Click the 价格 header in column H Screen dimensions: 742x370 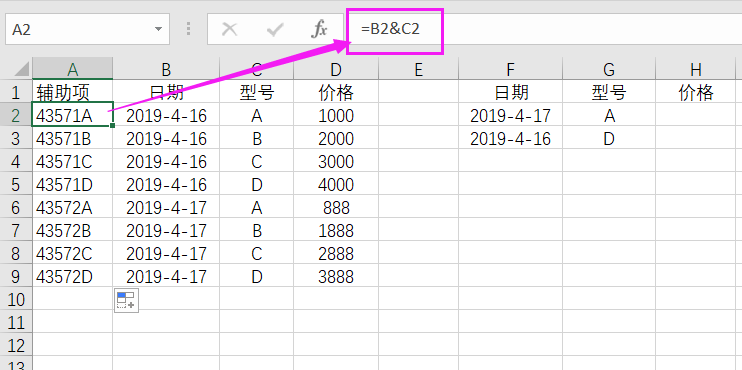[x=695, y=92]
